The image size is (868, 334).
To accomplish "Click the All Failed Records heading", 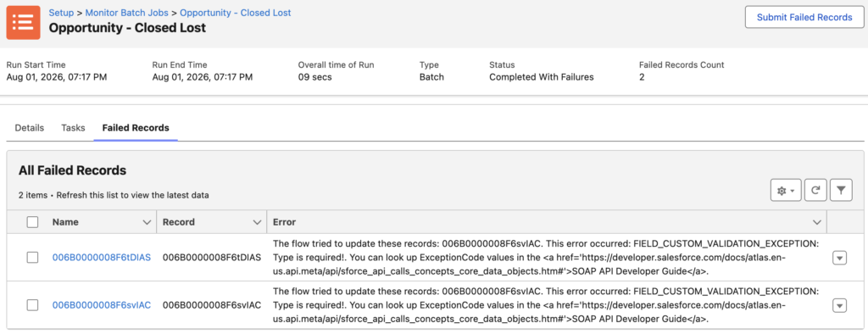I will [73, 170].
